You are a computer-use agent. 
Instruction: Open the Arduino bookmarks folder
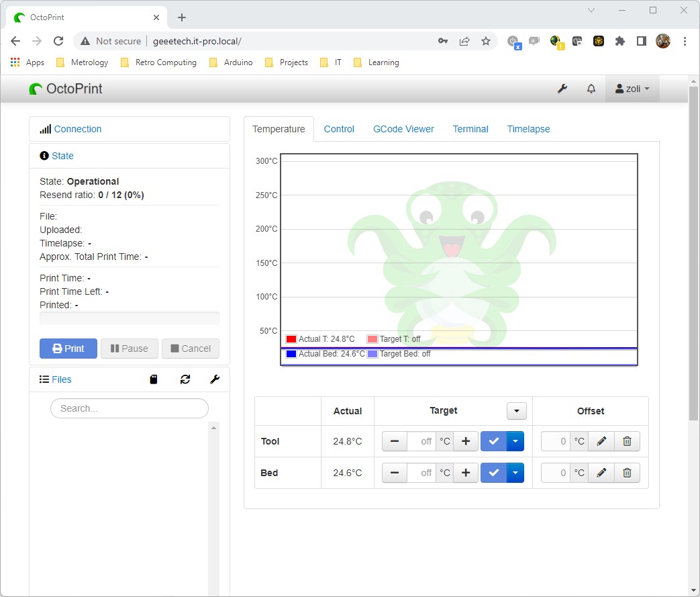point(232,62)
